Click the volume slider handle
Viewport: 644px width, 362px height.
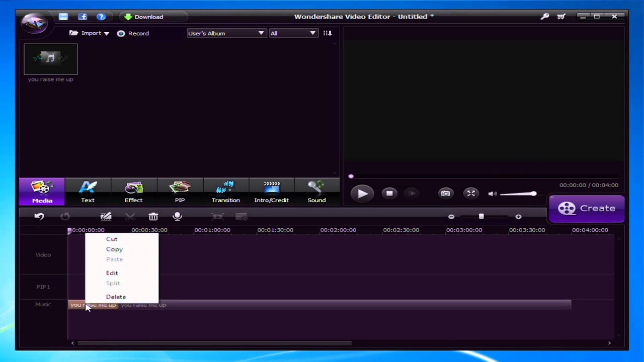(533, 194)
